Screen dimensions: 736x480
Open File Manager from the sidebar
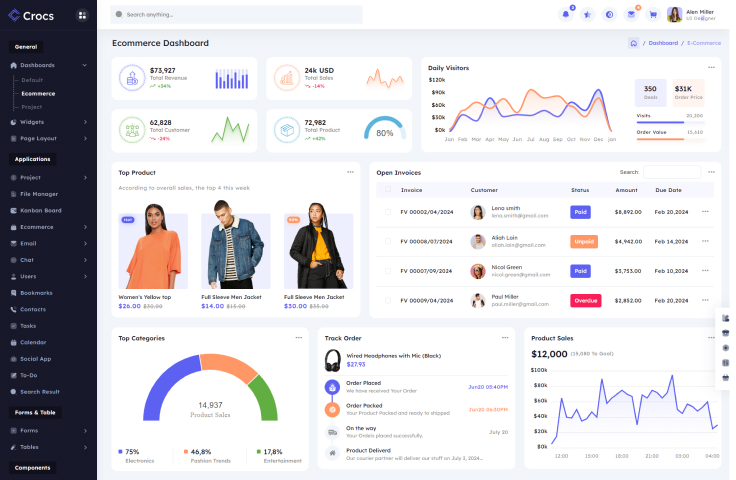pos(40,193)
